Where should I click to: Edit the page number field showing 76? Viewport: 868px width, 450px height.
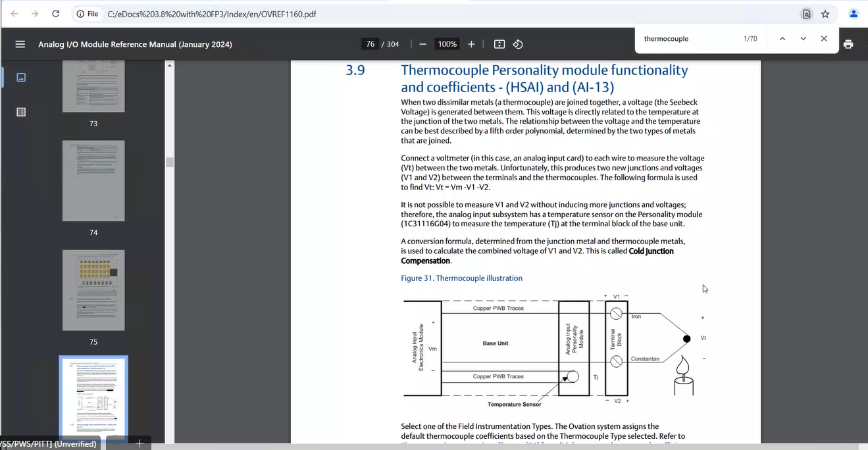[370, 44]
